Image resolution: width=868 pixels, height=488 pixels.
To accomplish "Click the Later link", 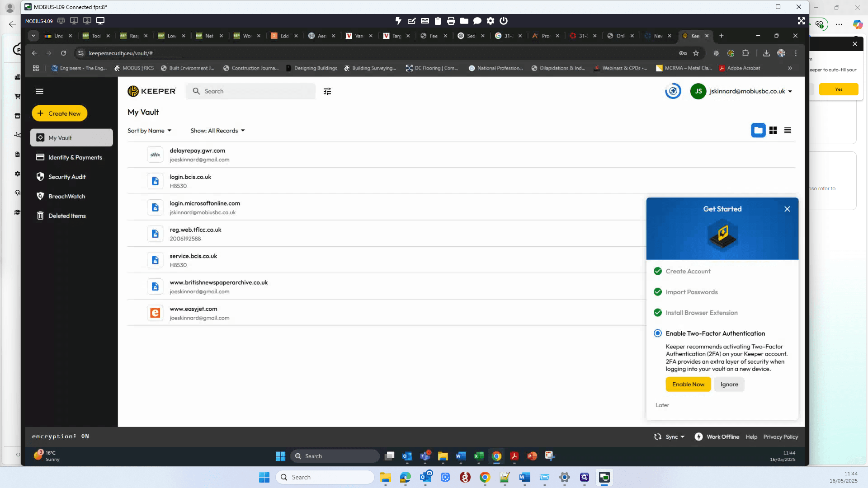I will click(x=662, y=405).
